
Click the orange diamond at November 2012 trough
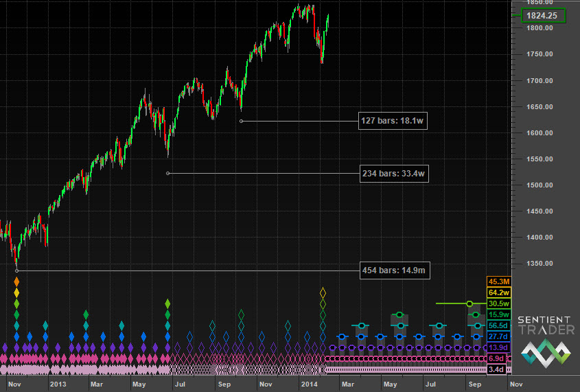coord(16,281)
